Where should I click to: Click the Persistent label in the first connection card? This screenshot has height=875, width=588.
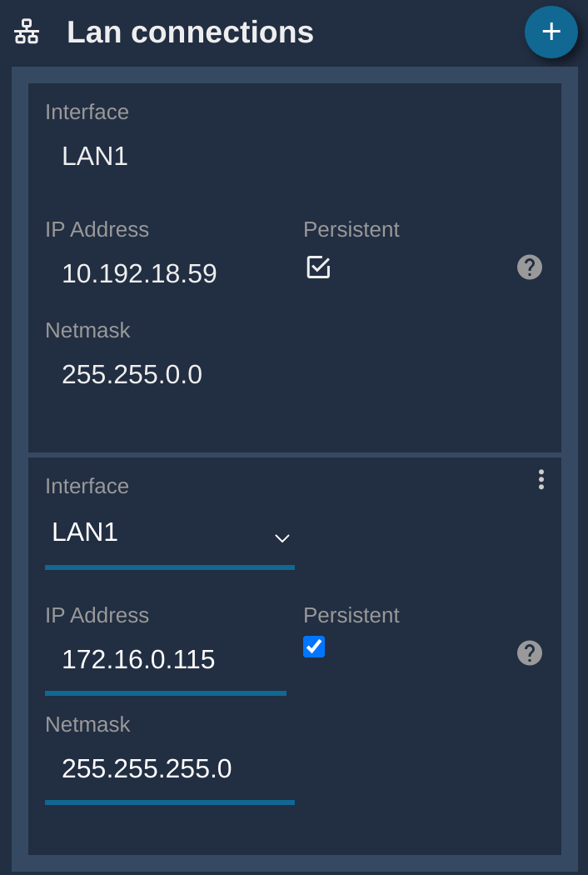click(351, 229)
